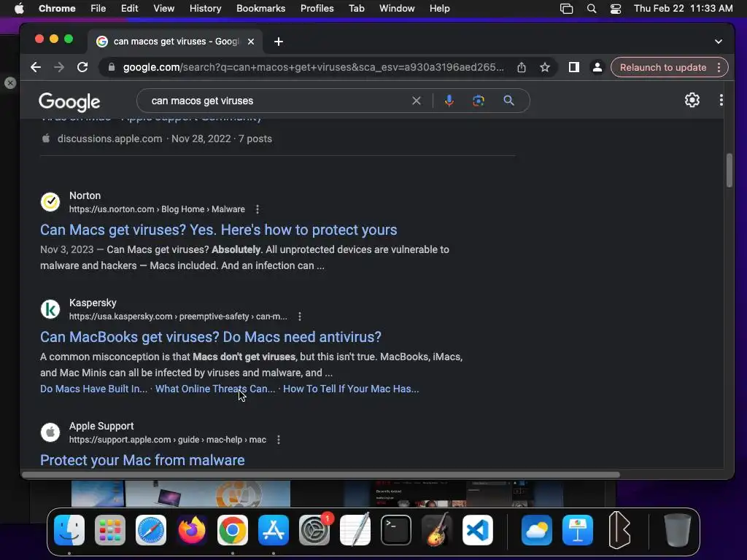Screen dimensions: 747x560
Task: Open Finder from the Dock
Action: click(x=69, y=530)
